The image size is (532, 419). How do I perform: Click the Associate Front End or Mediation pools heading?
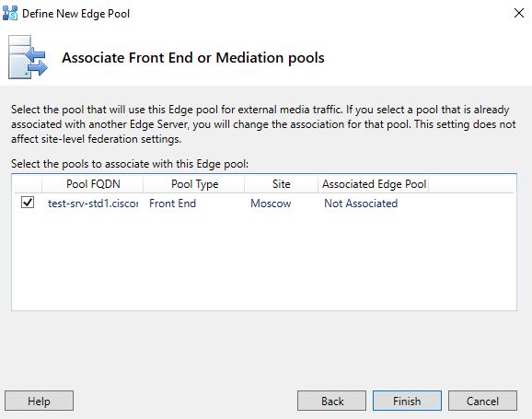coord(193,58)
